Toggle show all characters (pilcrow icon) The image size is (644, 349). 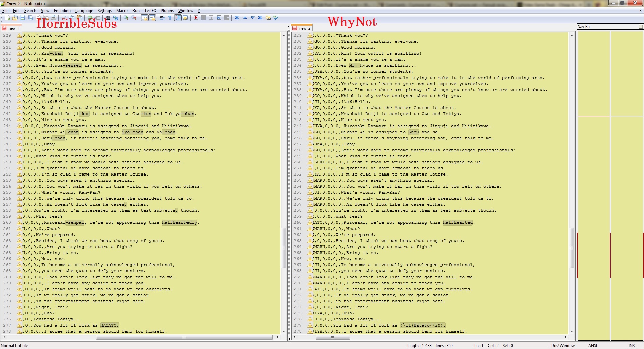coord(170,18)
